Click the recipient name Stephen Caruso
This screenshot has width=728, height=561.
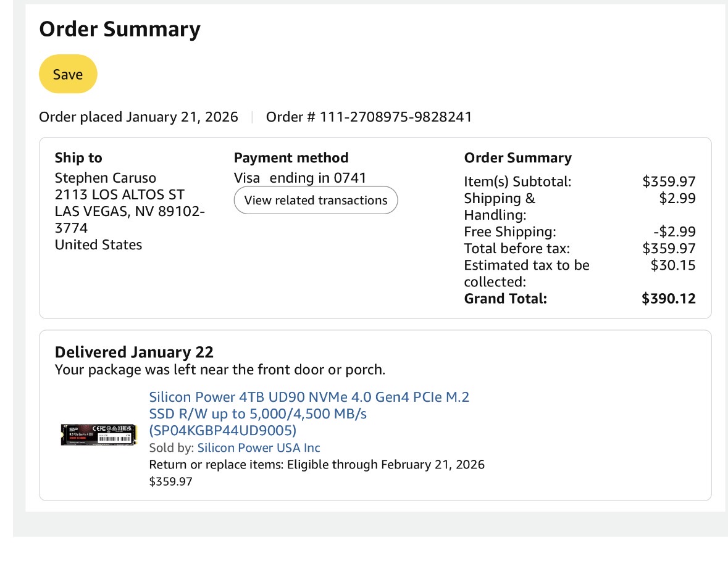pyautogui.click(x=106, y=178)
